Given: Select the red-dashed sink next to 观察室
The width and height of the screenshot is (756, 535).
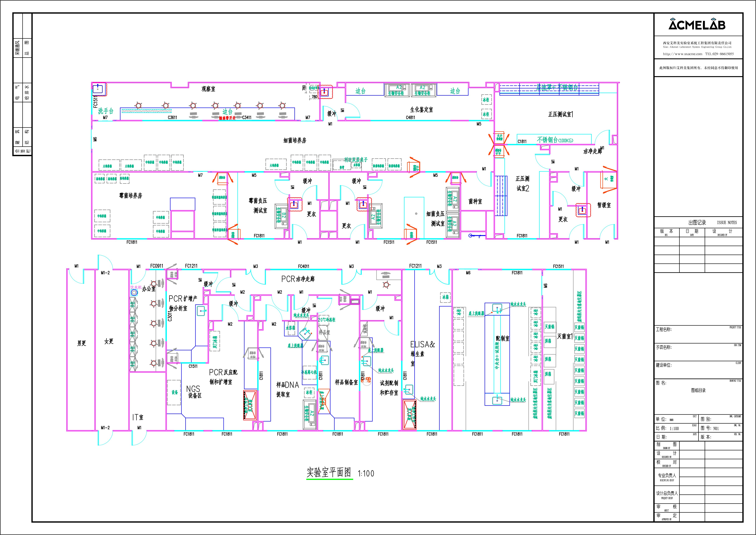Looking at the screenshot, I should [x=325, y=92].
